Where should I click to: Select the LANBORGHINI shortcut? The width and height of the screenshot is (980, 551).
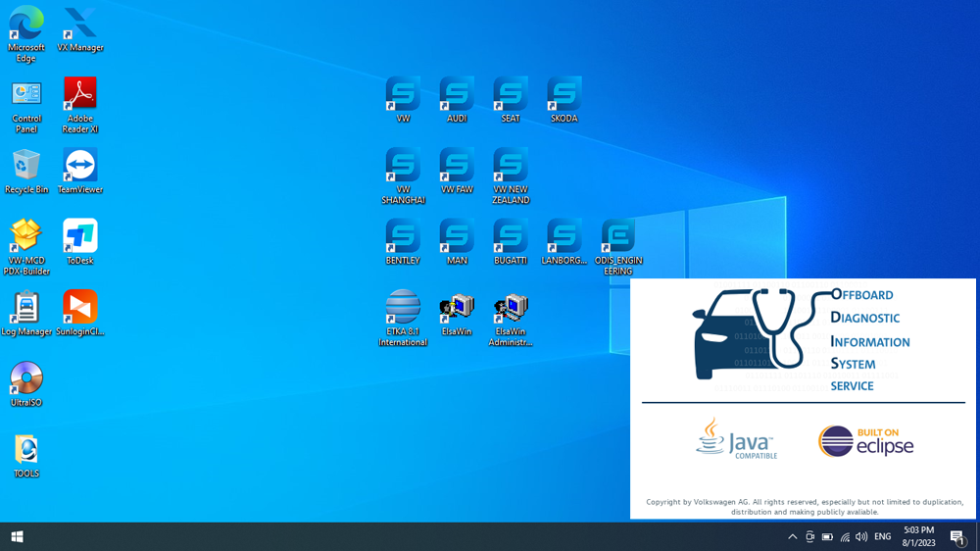point(564,241)
